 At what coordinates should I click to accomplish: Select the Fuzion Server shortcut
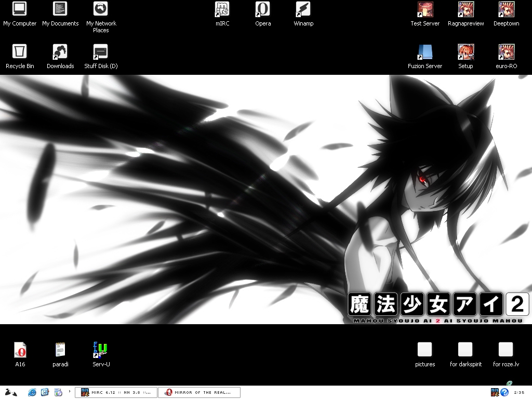click(x=425, y=51)
